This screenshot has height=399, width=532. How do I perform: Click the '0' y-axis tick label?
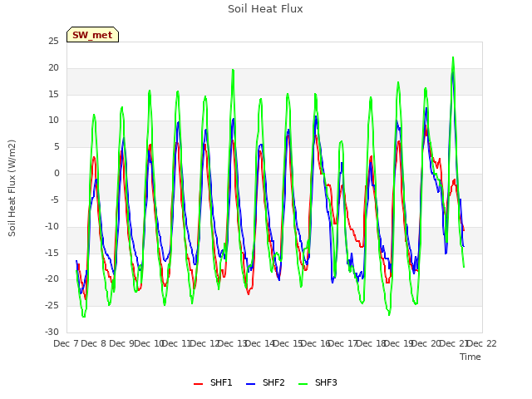pos(57,174)
